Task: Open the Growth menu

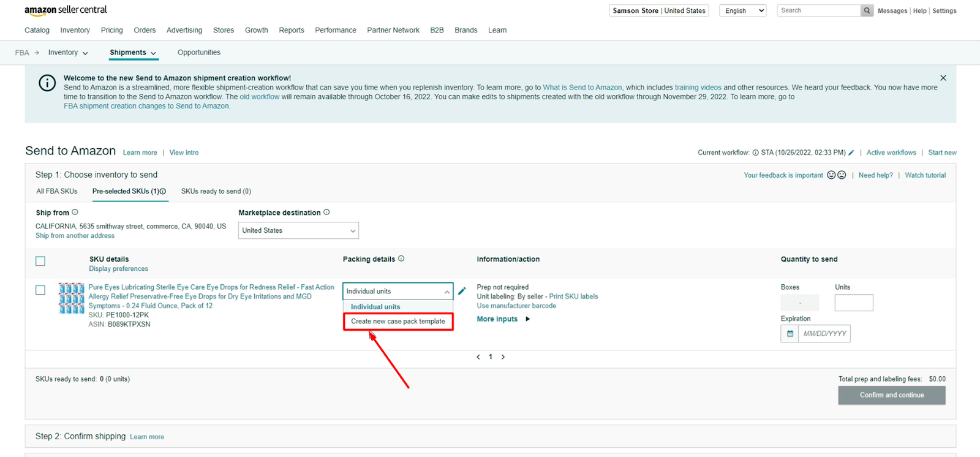Action: 257,30
